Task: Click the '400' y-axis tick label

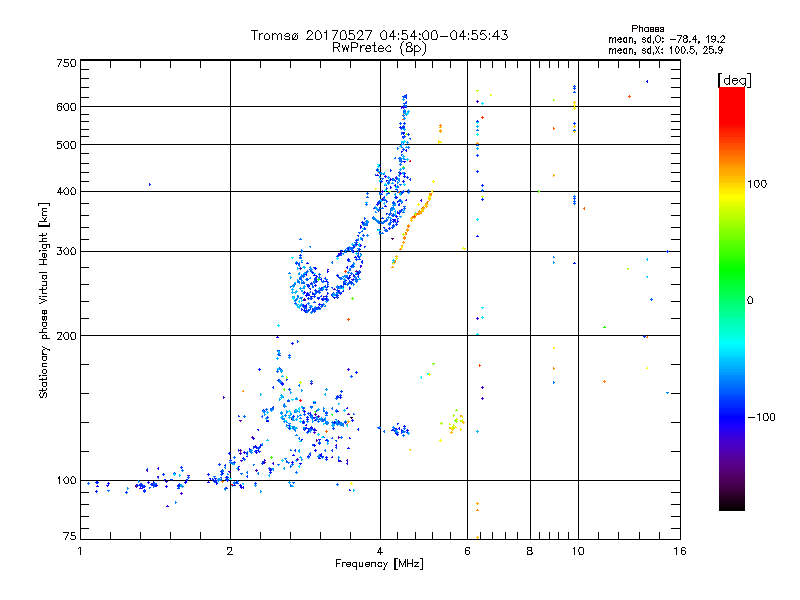Action: (x=66, y=191)
